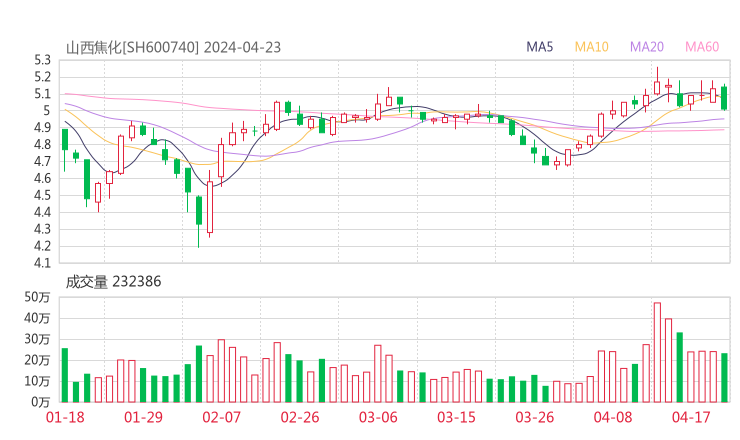Click the MA5 legend label
Screen dimensions: 740x440
click(x=539, y=47)
